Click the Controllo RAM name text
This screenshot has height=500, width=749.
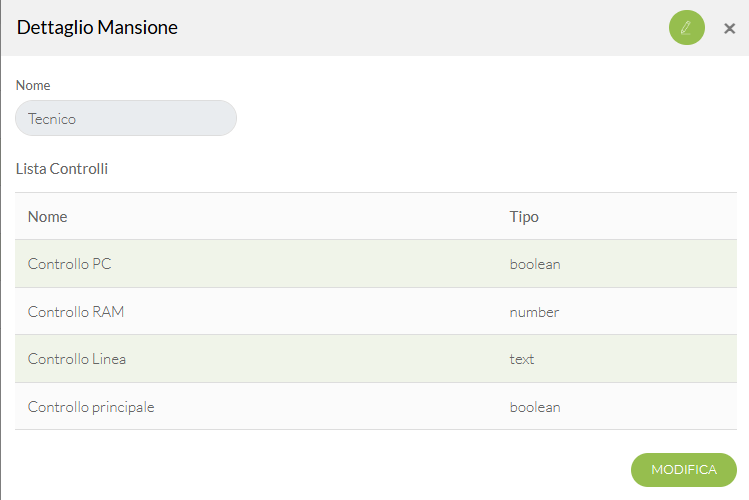[76, 312]
